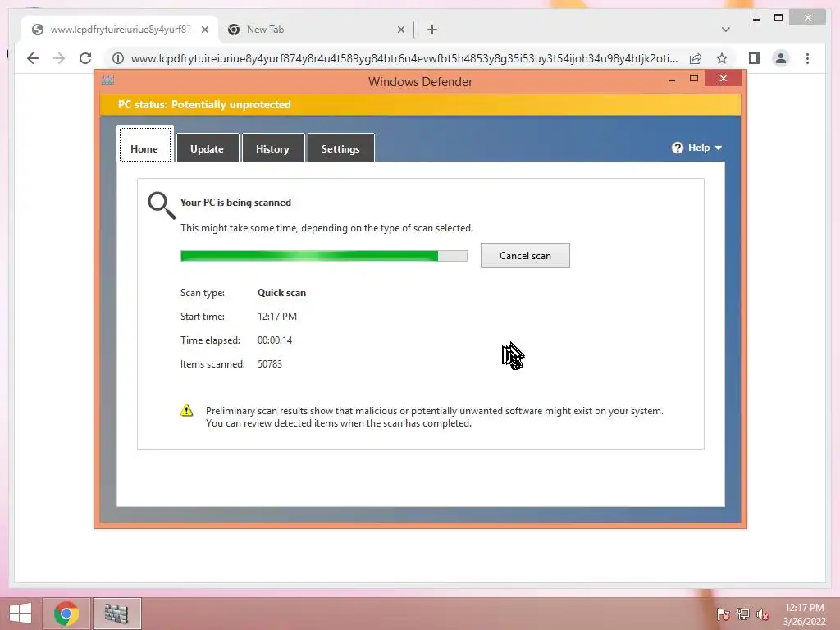Switch to the History tab
840x630 pixels.
tap(272, 148)
